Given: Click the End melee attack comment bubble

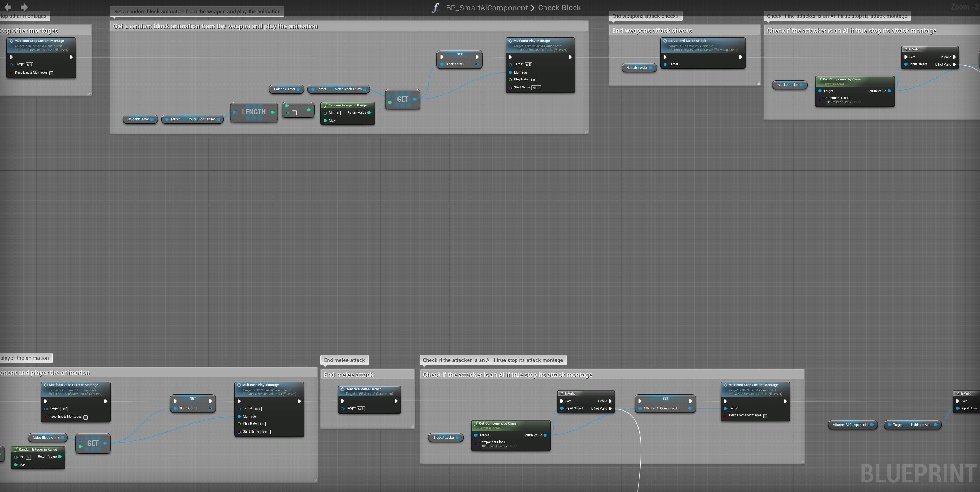Looking at the screenshot, I should (x=344, y=360).
